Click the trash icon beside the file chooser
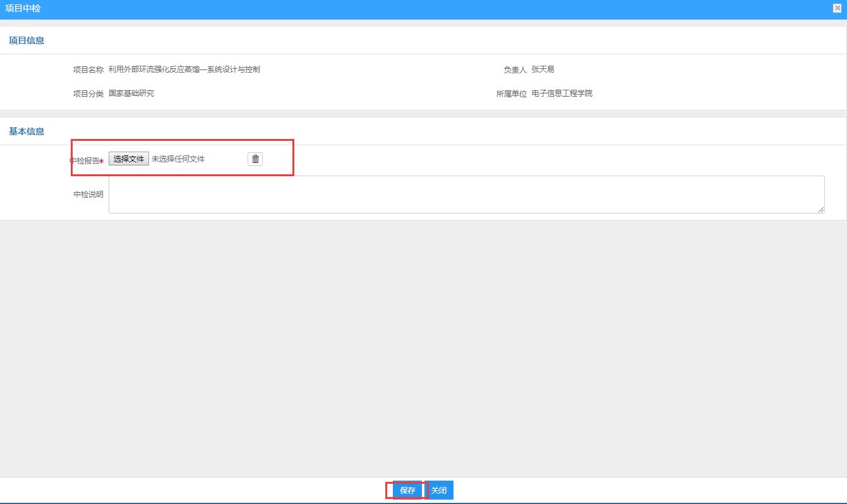Viewport: 847px width, 504px height. pos(255,159)
